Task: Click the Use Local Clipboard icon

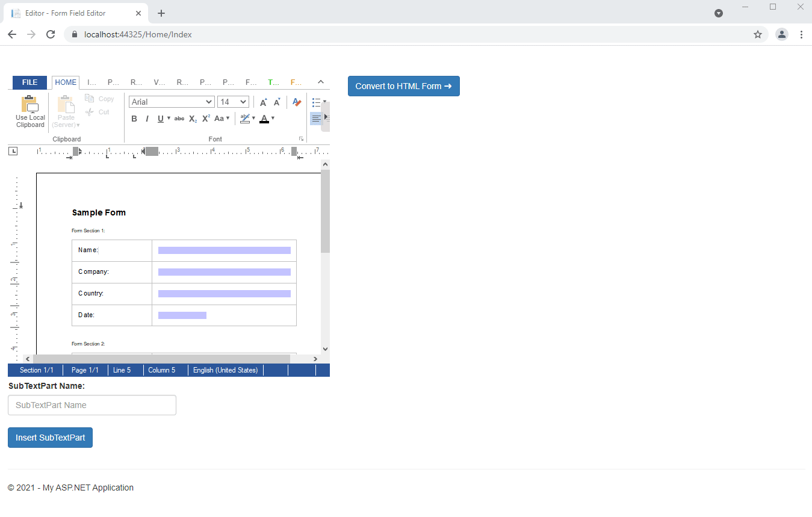Action: tap(29, 104)
